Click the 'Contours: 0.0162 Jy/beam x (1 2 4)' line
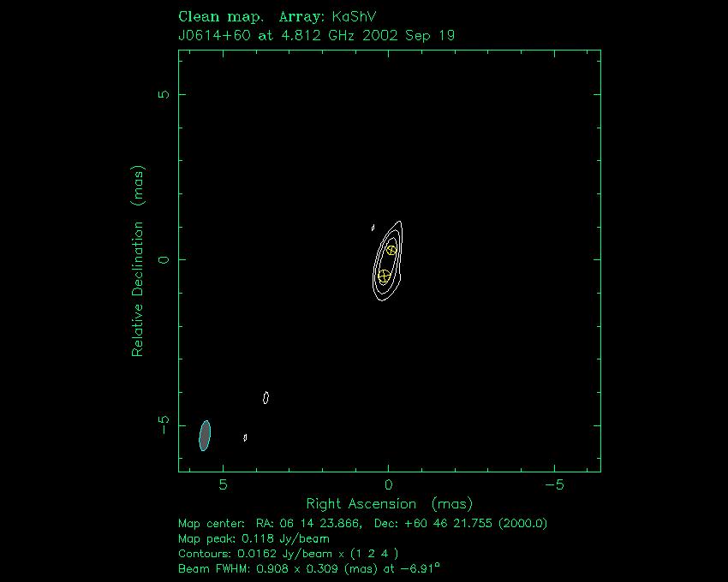 pos(288,554)
